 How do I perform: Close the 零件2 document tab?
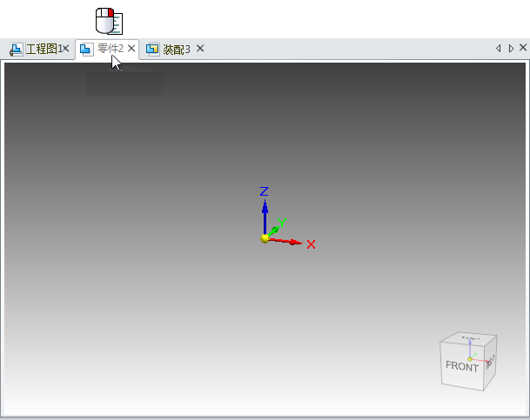click(x=131, y=49)
